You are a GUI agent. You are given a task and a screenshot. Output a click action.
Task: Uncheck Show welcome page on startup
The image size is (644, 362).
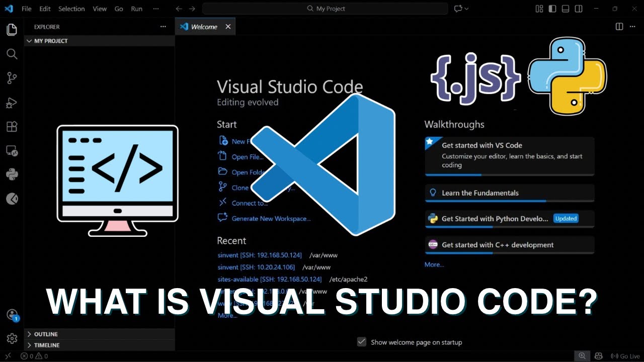[x=361, y=342]
